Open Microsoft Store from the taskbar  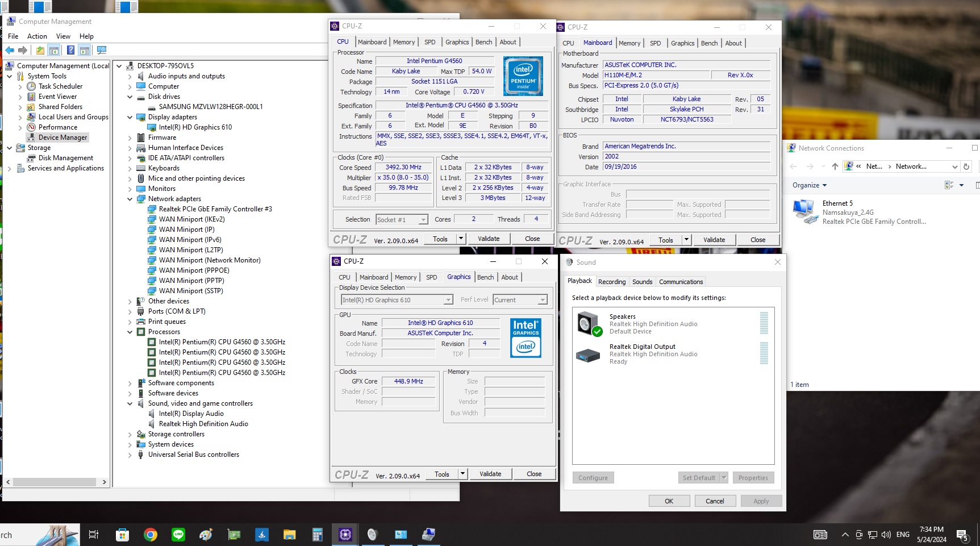[122, 535]
